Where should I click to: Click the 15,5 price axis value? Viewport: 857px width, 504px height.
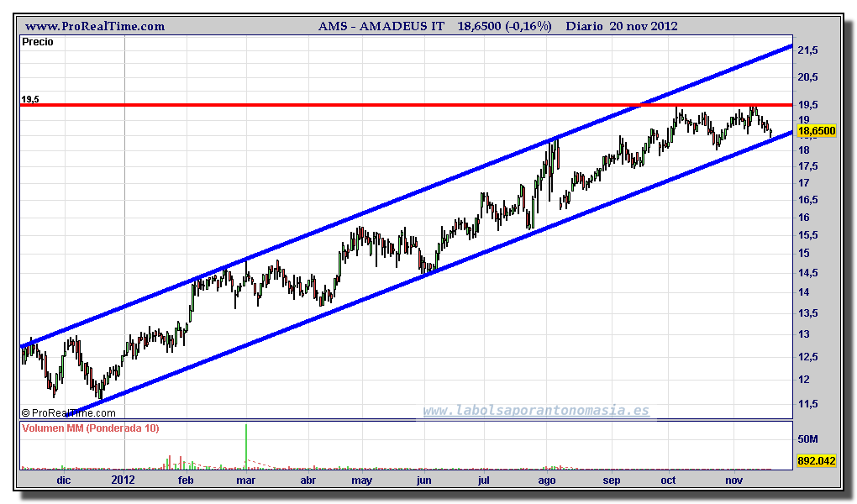807,235
